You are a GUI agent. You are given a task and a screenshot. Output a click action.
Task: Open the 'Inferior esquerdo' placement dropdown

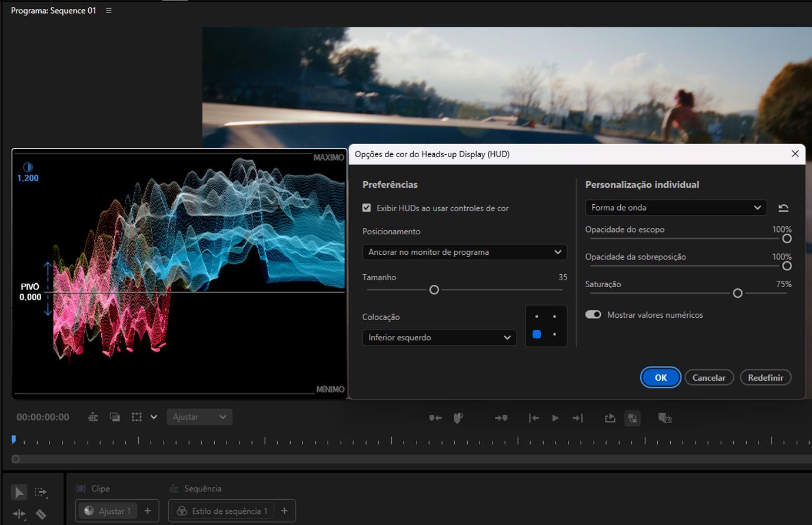(439, 337)
